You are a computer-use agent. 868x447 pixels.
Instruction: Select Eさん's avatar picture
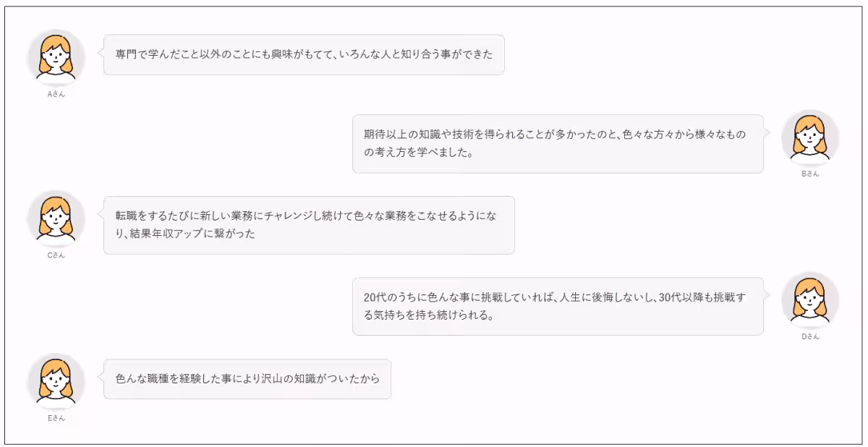point(56,383)
